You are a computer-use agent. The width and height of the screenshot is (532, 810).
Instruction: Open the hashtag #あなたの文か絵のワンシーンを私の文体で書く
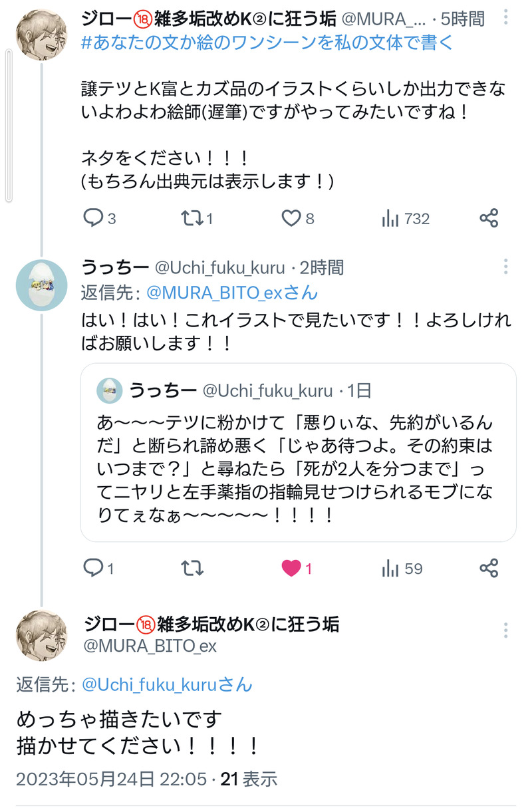tap(267, 43)
